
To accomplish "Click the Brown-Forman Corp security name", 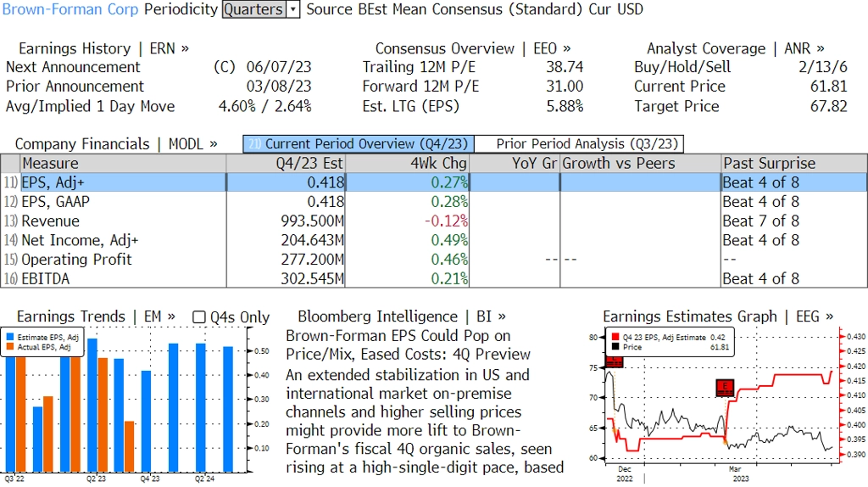I will [x=71, y=9].
